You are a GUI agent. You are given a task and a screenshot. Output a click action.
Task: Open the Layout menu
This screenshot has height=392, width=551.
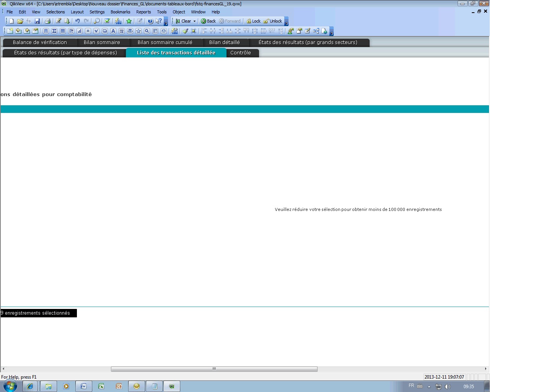pyautogui.click(x=77, y=12)
